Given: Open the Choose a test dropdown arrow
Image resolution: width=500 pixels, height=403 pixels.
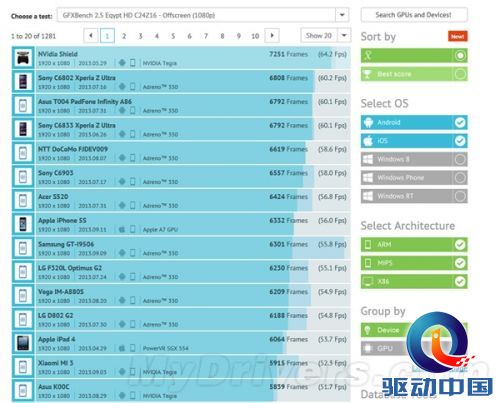Looking at the screenshot, I should point(342,15).
